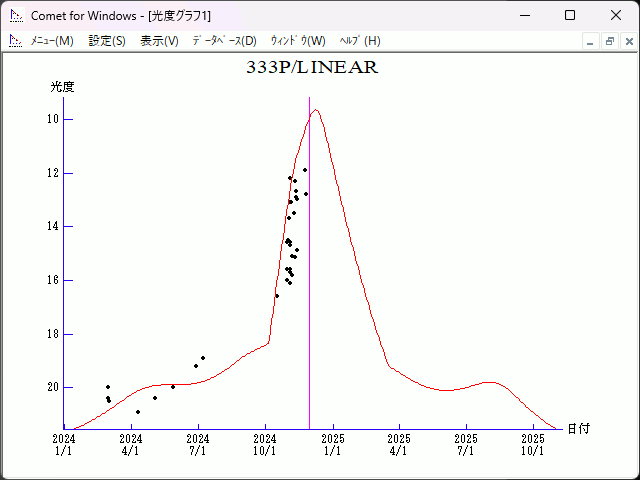Restore down the inner graph window

[609, 41]
